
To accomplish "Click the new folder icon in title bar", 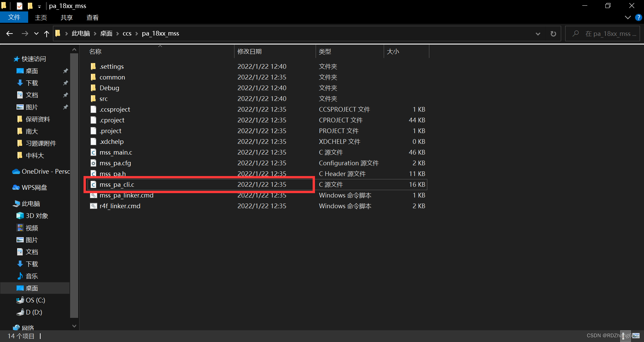I will [x=30, y=6].
